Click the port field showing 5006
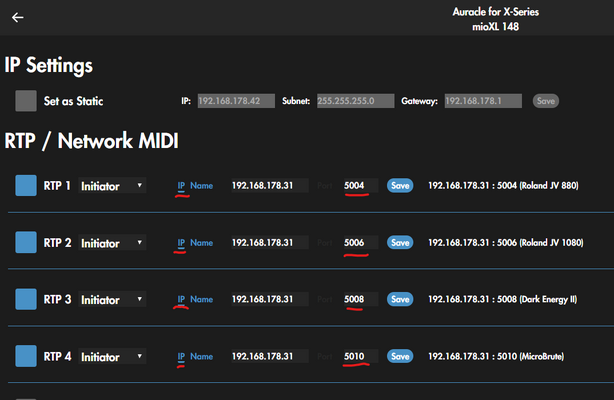 pyautogui.click(x=361, y=243)
